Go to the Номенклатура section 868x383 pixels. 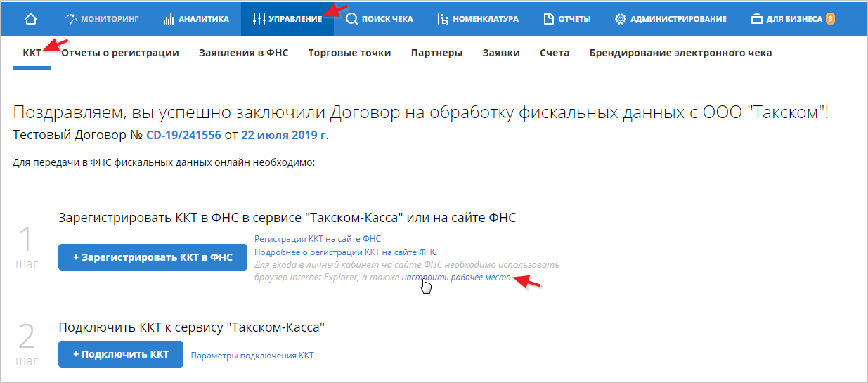coord(477,19)
